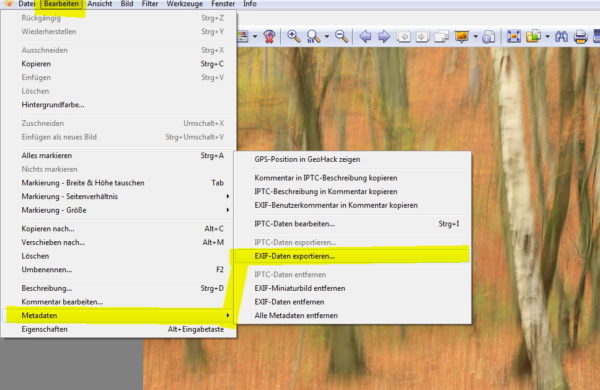Click the binoculars search icon

[x=561, y=37]
